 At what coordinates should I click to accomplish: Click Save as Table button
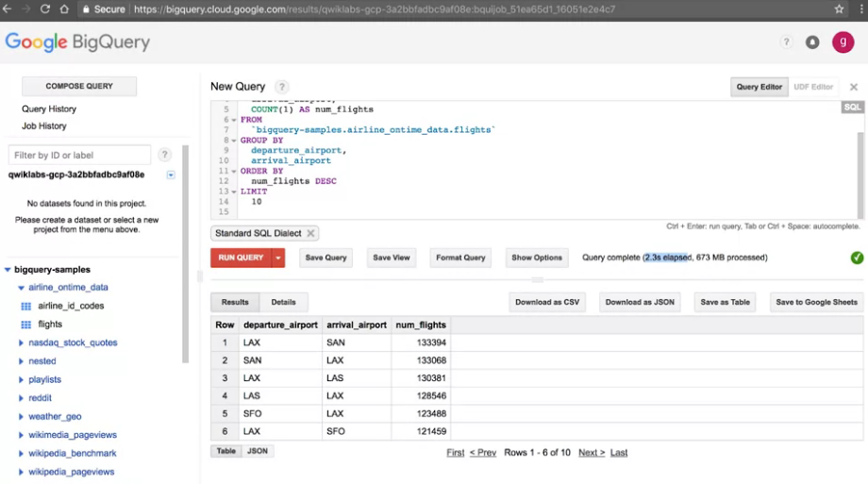[726, 302]
